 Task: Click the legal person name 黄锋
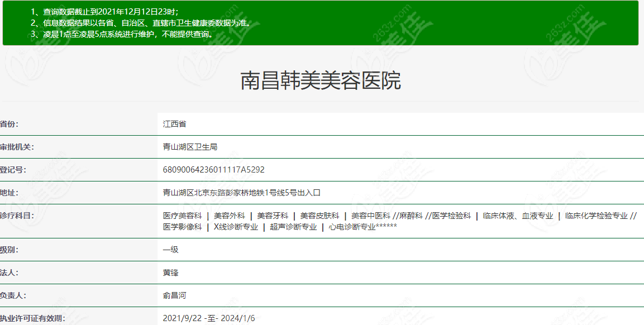tap(170, 273)
